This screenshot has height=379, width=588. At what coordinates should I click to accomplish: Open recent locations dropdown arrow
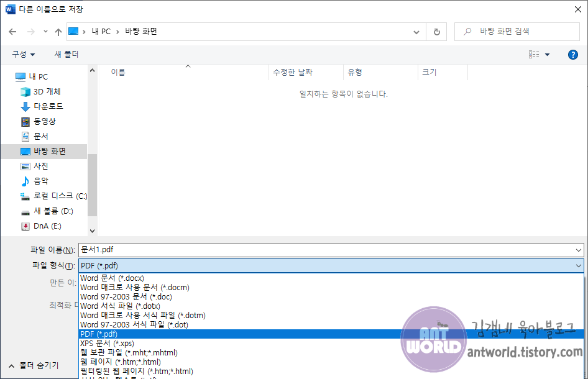[x=45, y=32]
